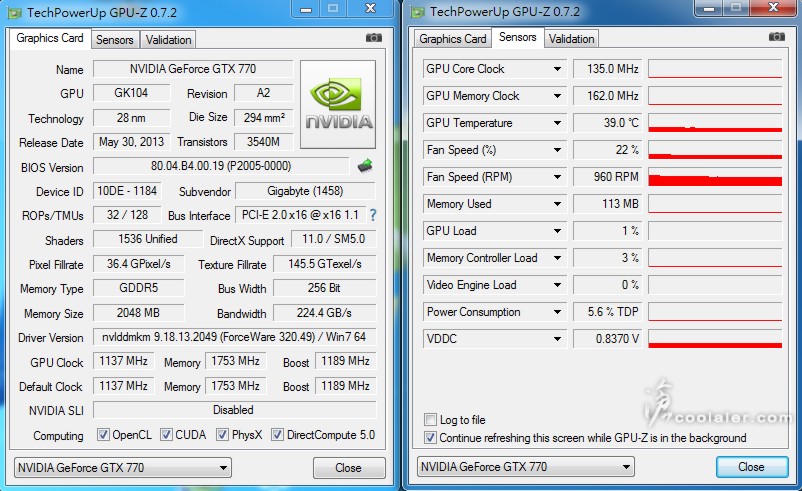802x491 pixels.
Task: Click GPU-Z app icon in right title bar
Action: pos(418,12)
